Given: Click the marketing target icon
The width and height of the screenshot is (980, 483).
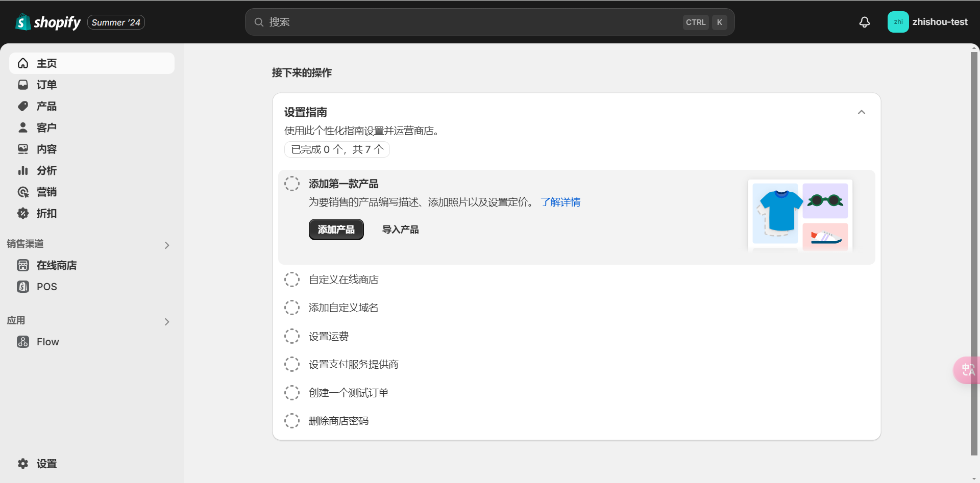Looking at the screenshot, I should (x=23, y=192).
